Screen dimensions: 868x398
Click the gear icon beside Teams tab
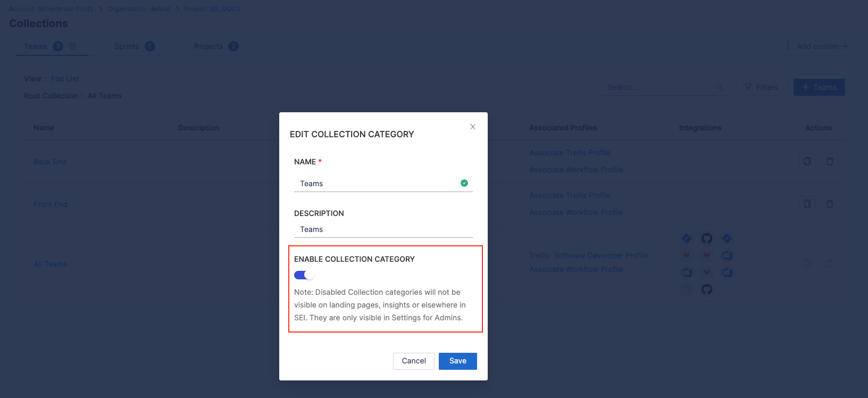72,46
